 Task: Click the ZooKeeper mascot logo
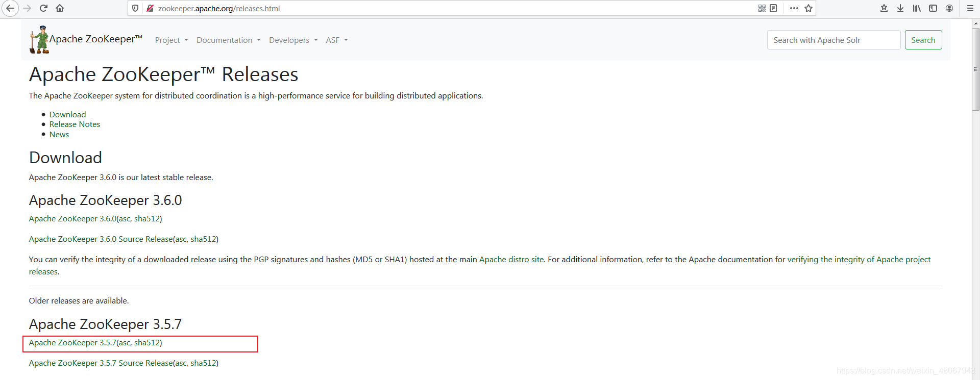pos(39,40)
